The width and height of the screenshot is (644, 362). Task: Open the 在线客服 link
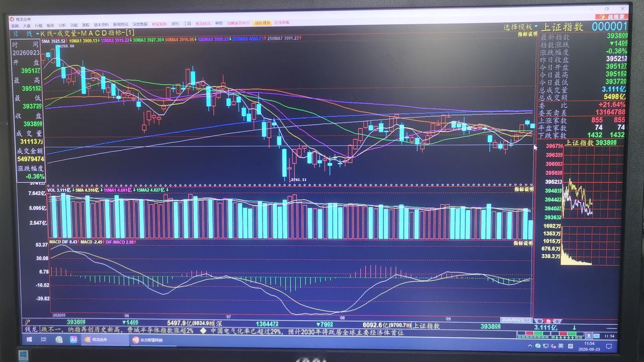tap(282, 23)
